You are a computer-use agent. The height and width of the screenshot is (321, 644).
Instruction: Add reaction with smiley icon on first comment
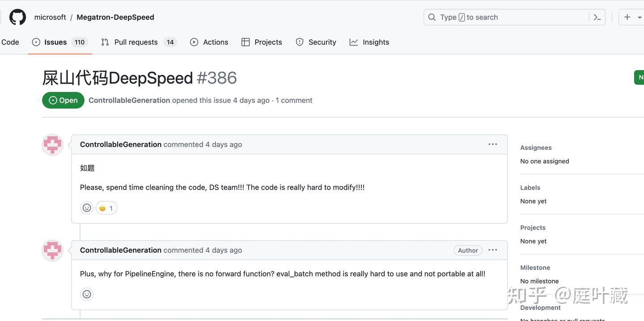point(87,208)
